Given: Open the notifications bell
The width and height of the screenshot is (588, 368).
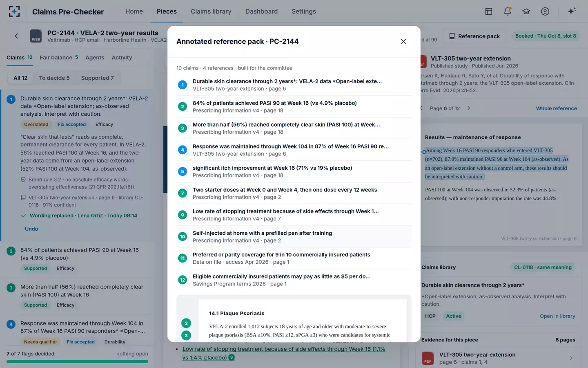Looking at the screenshot, I should click(x=508, y=11).
